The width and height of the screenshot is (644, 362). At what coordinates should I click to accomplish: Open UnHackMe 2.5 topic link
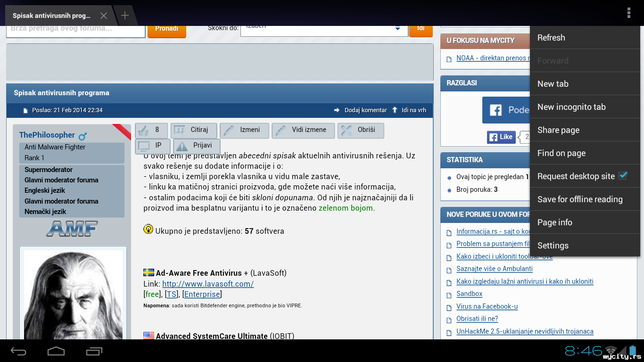pos(525,331)
